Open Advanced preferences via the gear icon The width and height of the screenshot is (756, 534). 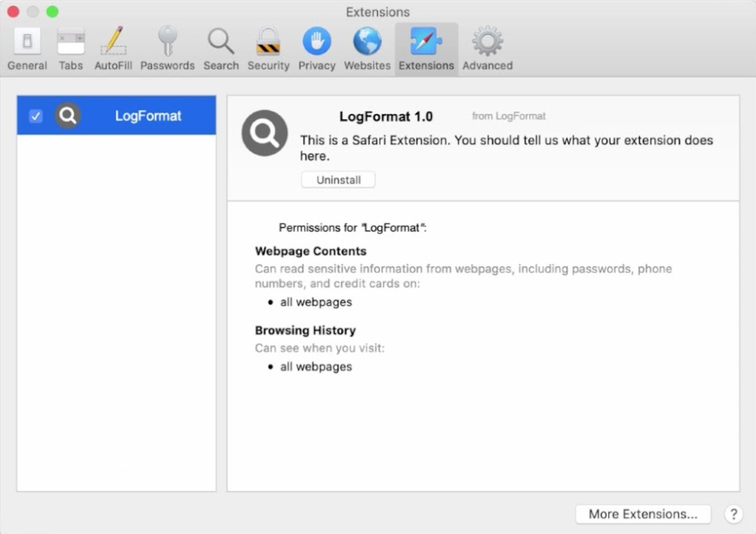(x=487, y=48)
